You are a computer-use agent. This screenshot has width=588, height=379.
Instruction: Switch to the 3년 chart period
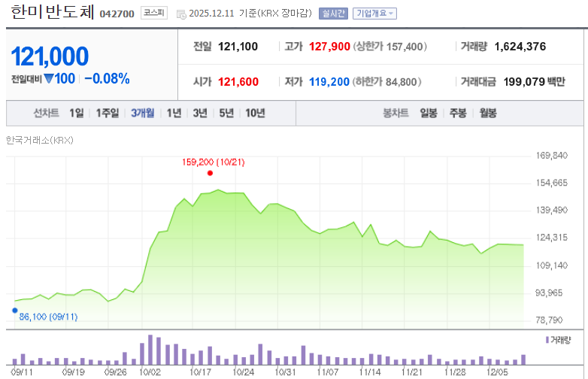pos(200,113)
